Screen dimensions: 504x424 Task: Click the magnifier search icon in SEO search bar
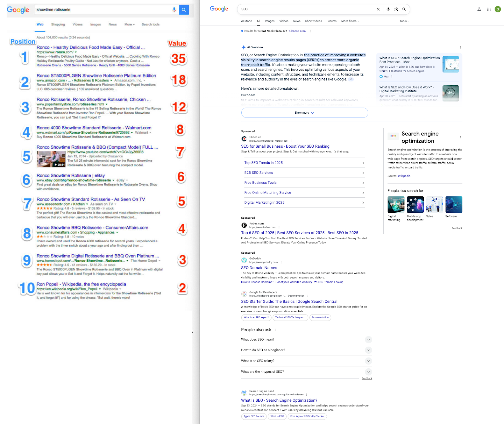coord(404,9)
